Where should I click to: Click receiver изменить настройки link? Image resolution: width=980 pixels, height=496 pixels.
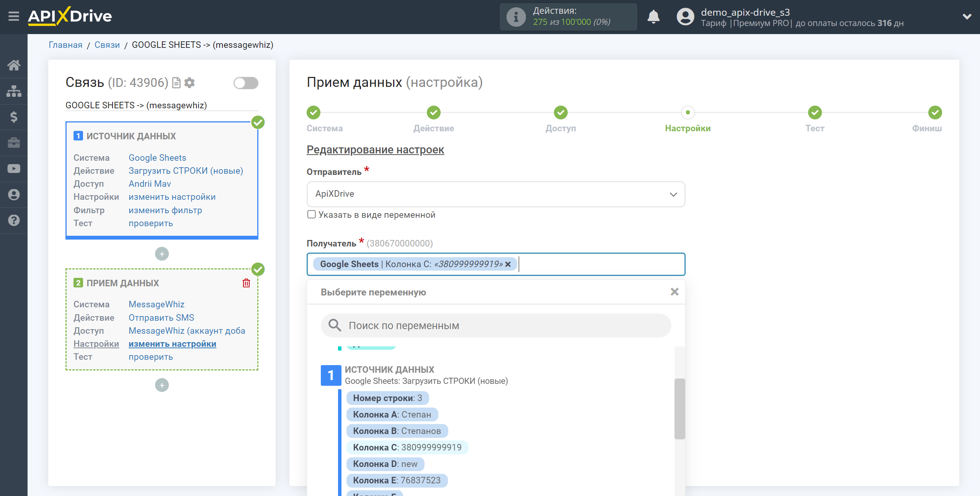point(172,344)
